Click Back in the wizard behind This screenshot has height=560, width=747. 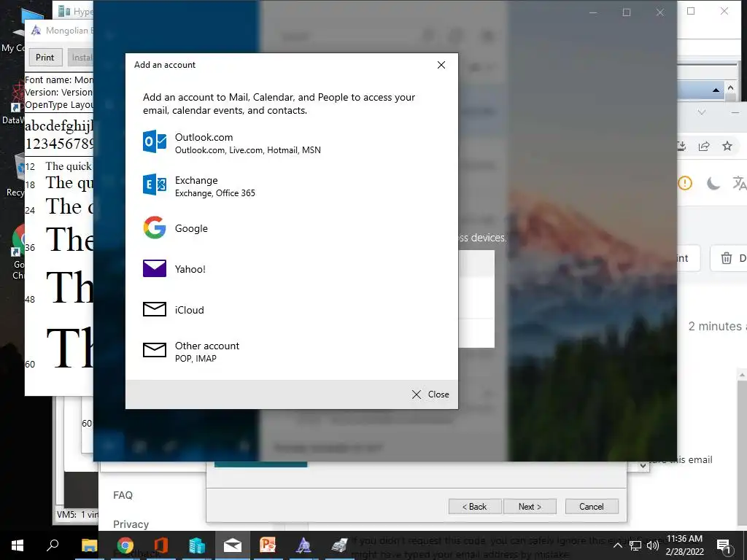pyautogui.click(x=474, y=507)
